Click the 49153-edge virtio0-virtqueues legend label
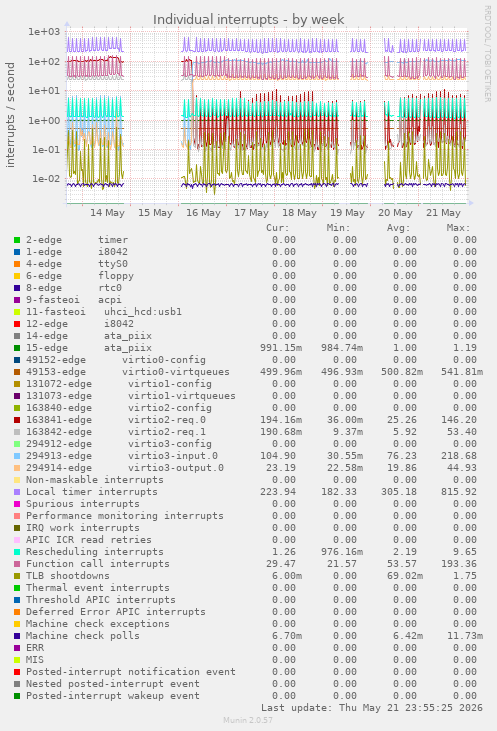Screen dimensions: 497x731 [x=128, y=372]
